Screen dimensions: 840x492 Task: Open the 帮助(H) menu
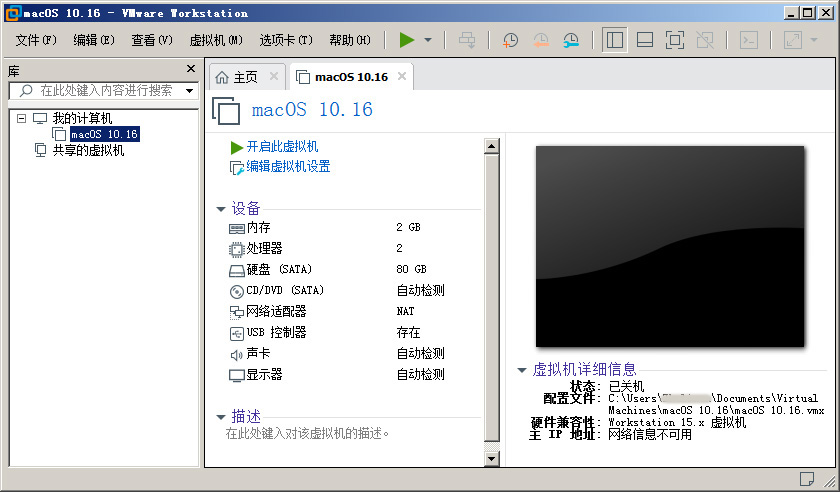(x=350, y=40)
